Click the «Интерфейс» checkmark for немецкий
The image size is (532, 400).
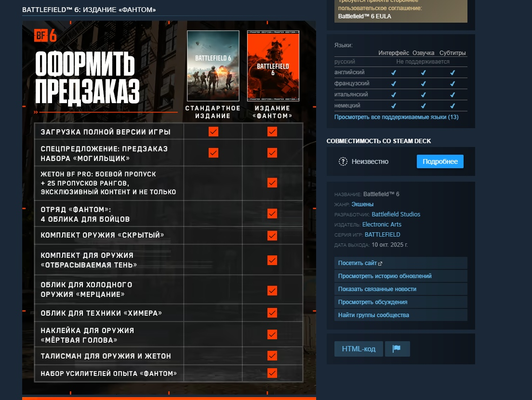(394, 106)
